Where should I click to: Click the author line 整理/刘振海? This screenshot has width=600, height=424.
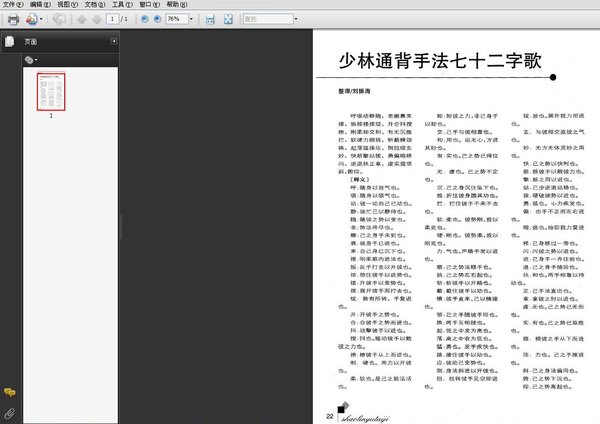click(x=354, y=91)
